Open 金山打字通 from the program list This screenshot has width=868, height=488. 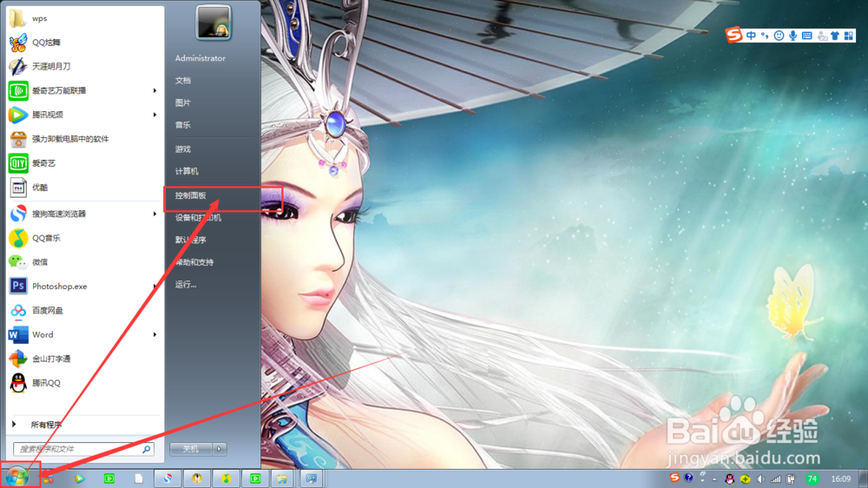tap(84, 359)
